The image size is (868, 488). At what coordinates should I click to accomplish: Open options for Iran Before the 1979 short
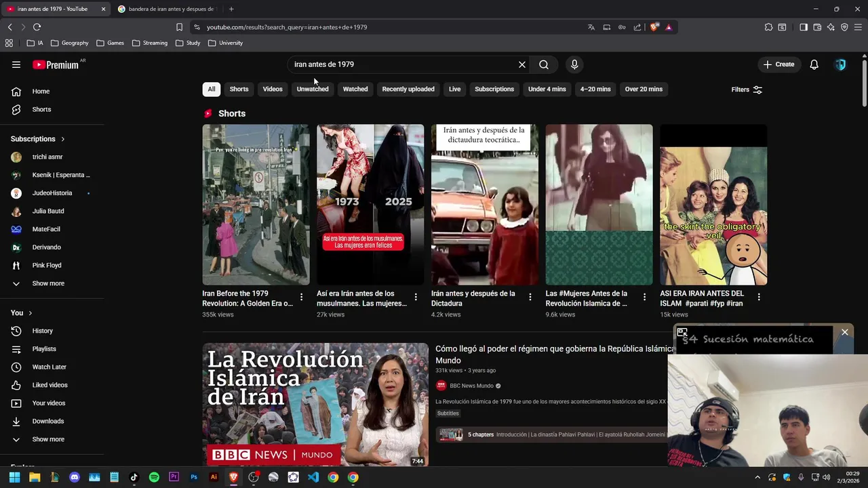[x=301, y=297]
